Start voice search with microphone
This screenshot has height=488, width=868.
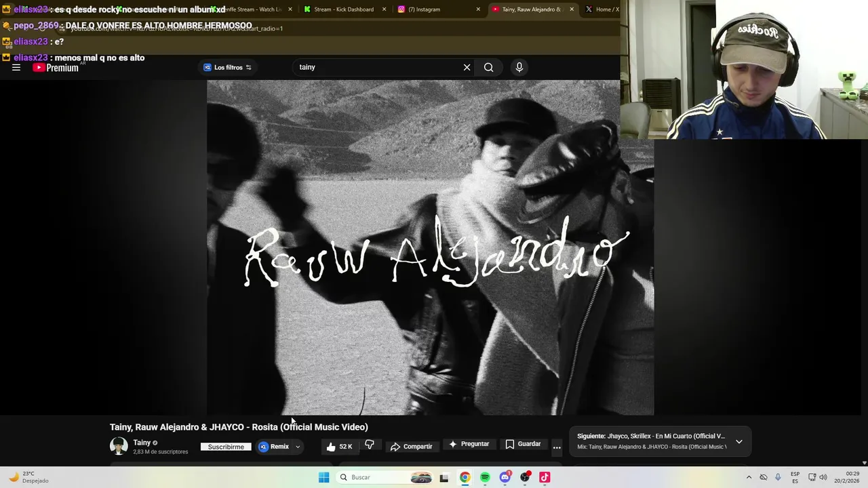pos(519,67)
